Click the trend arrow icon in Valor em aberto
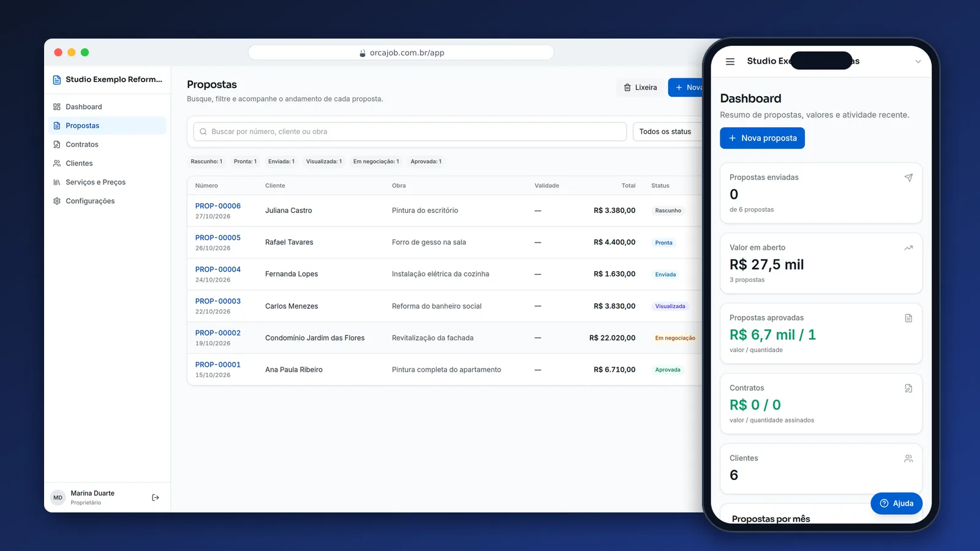This screenshot has height=551, width=980. tap(908, 248)
